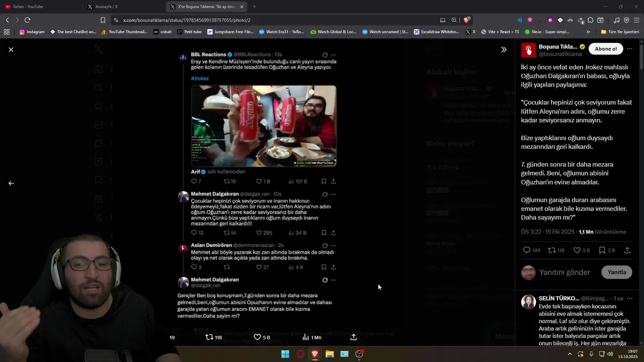Share the photo with the upload icon below it
This screenshot has width=644, height=362.
pos(354,337)
